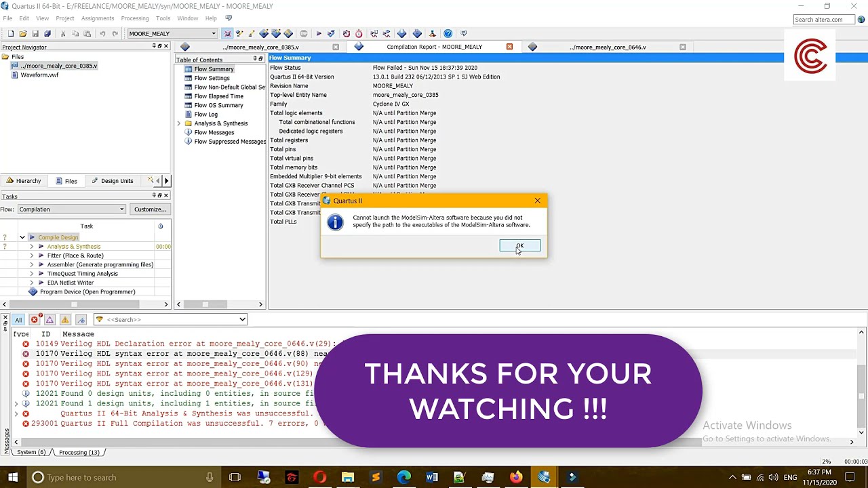Click the Stop Processing toolbar icon
This screenshot has height=488, width=868.
[303, 33]
